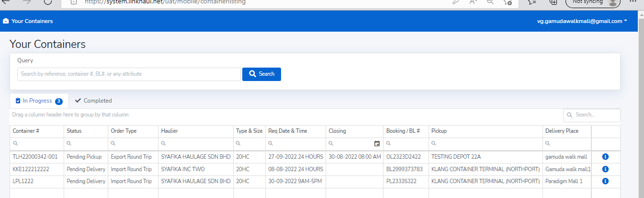Screen dimensions: 644x198
Task: Click magnifier icon in Status filter
Action: (69, 143)
